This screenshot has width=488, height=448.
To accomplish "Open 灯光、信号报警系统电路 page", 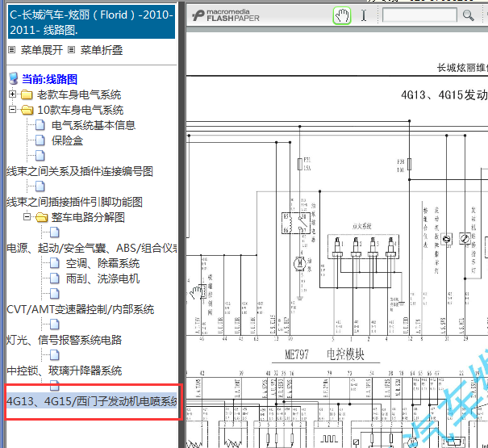I will pyautogui.click(x=64, y=340).
